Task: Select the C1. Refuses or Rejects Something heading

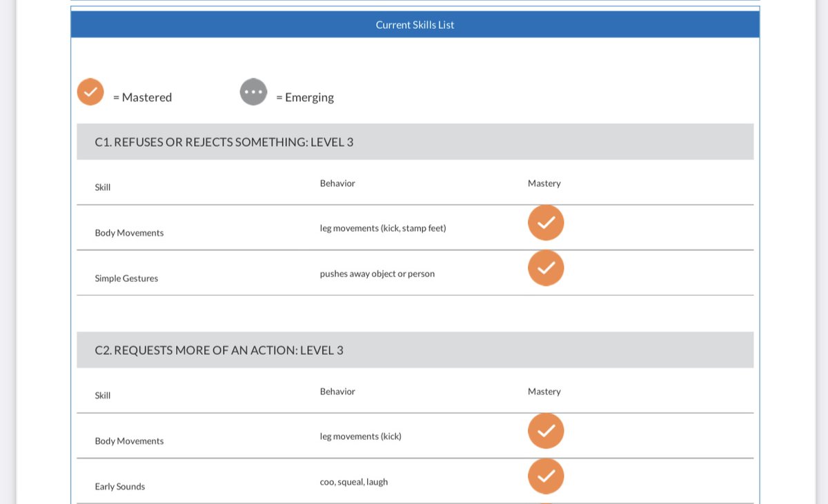Action: click(x=415, y=142)
